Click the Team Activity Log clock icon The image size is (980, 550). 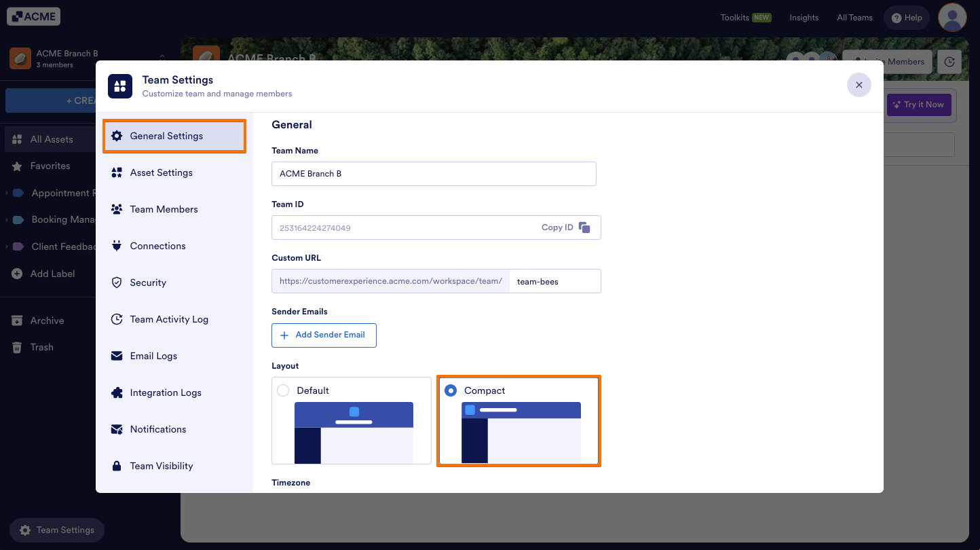[117, 319]
